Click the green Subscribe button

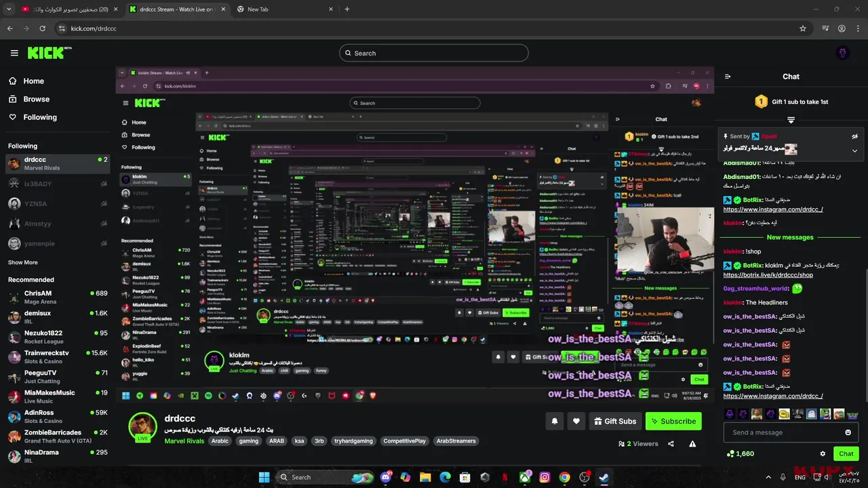pos(673,421)
